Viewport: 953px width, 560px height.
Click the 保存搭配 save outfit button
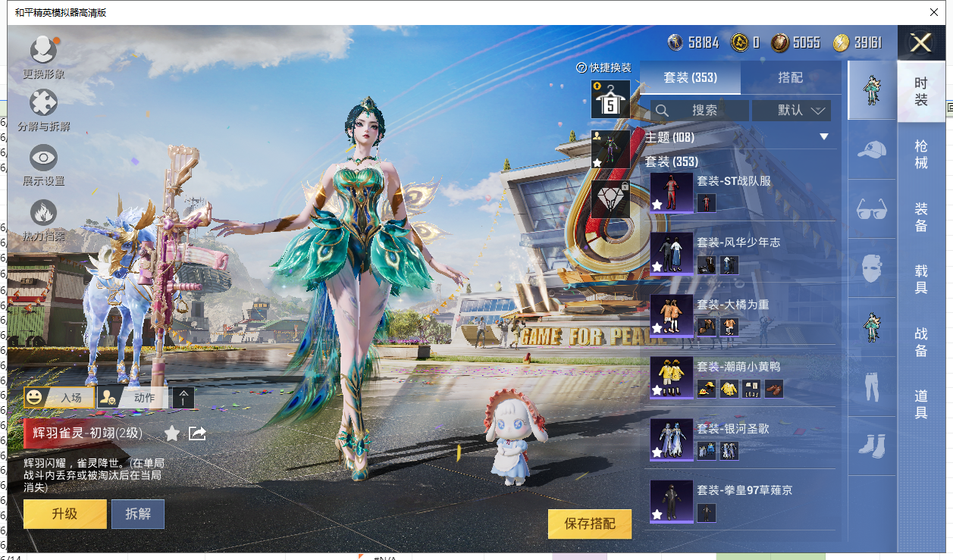[590, 524]
